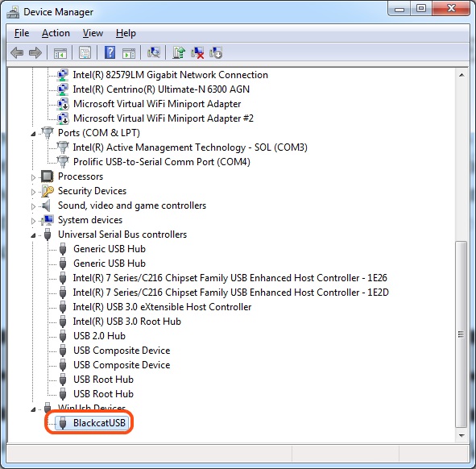
Task: Expand the Processors category
Action: click(x=33, y=177)
